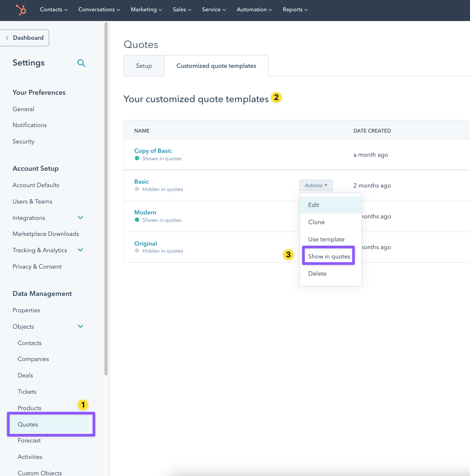Expand Tracking & Analytics chevron
Image resolution: width=470 pixels, height=476 pixels.
coord(80,250)
